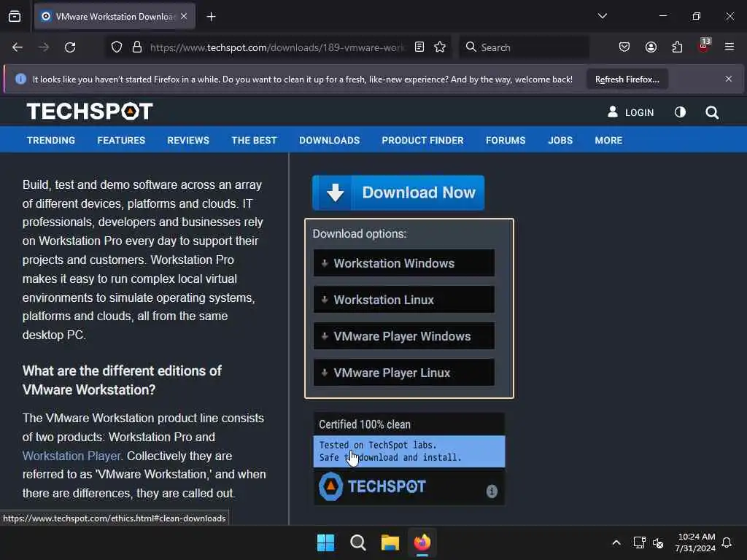This screenshot has height=560, width=747.
Task: Open Windows Start menu
Action: click(x=326, y=542)
